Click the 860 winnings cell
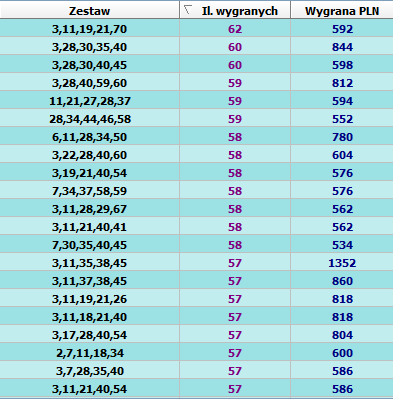This screenshot has width=393, height=399. pos(342,281)
